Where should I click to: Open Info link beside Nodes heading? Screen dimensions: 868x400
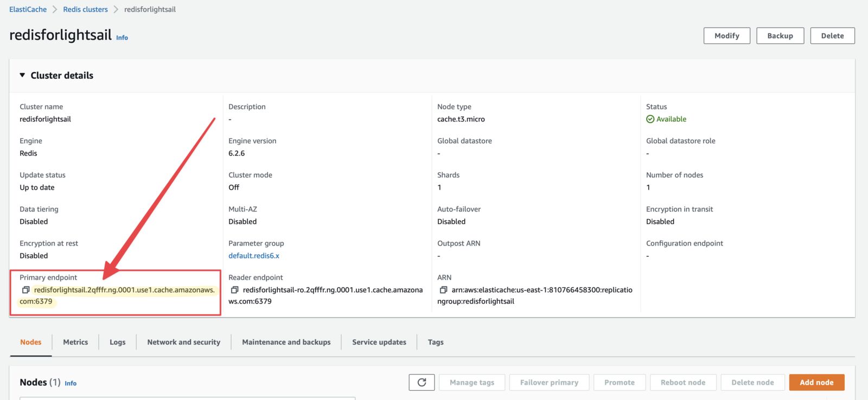[x=71, y=383]
